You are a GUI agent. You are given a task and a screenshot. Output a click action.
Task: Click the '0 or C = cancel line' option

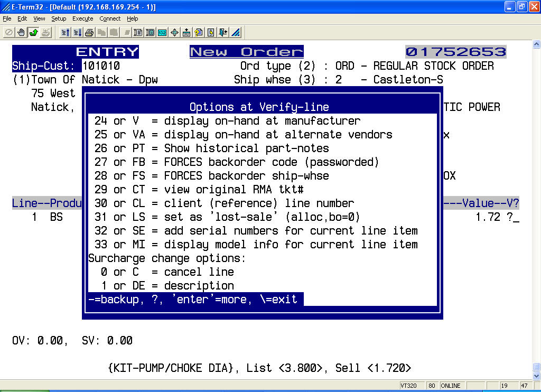click(167, 272)
